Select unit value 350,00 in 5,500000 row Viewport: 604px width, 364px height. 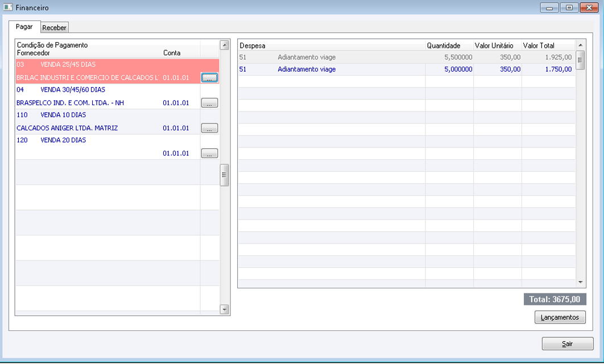click(x=497, y=57)
